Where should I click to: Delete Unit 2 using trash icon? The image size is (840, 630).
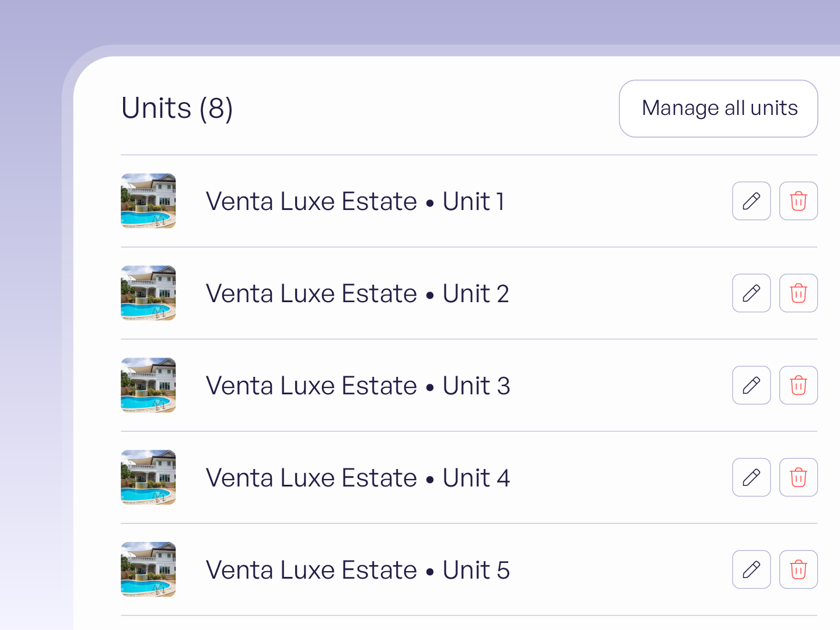(x=799, y=293)
